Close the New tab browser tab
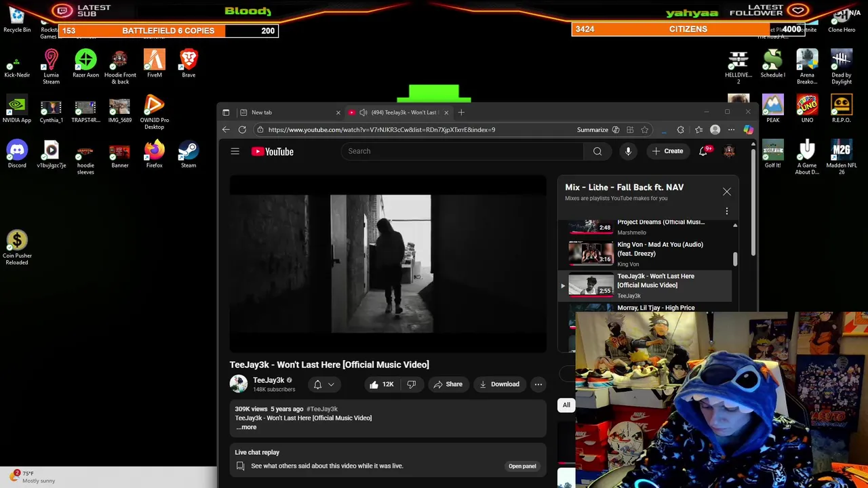 click(338, 113)
